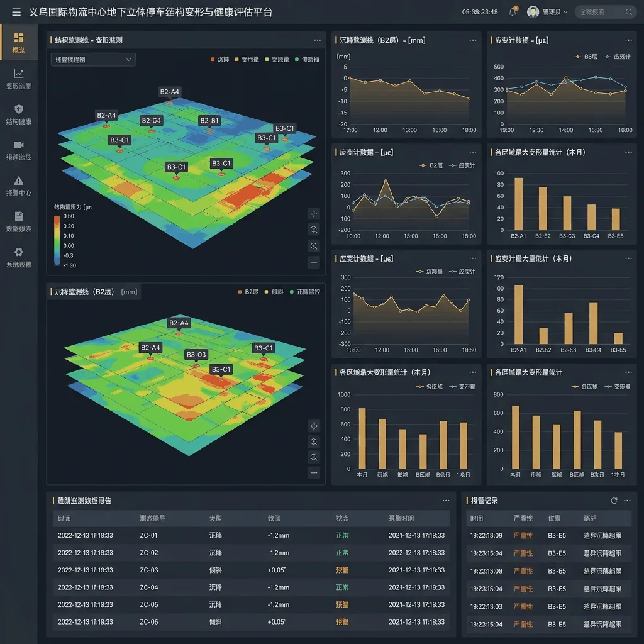Toggle 沉降 legend in deformation panel
The image size is (644, 644).
point(219,60)
